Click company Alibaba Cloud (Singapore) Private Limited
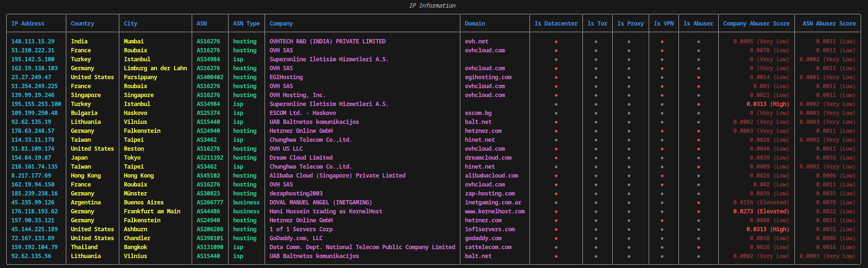This screenshot has height=268, width=868. (x=337, y=175)
